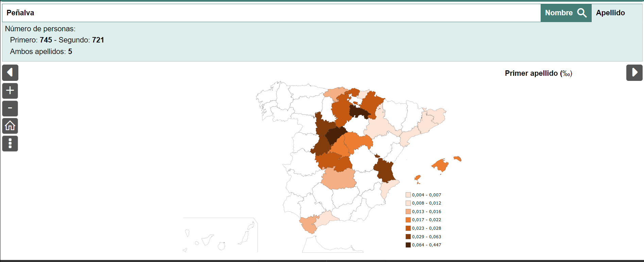
Task: Click the next map right arrow button
Action: (x=634, y=73)
